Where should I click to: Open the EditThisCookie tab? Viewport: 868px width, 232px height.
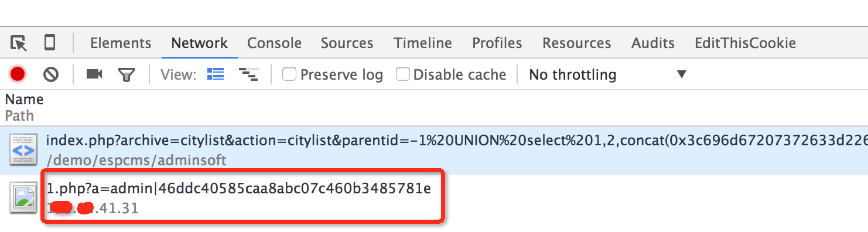pyautogui.click(x=745, y=43)
